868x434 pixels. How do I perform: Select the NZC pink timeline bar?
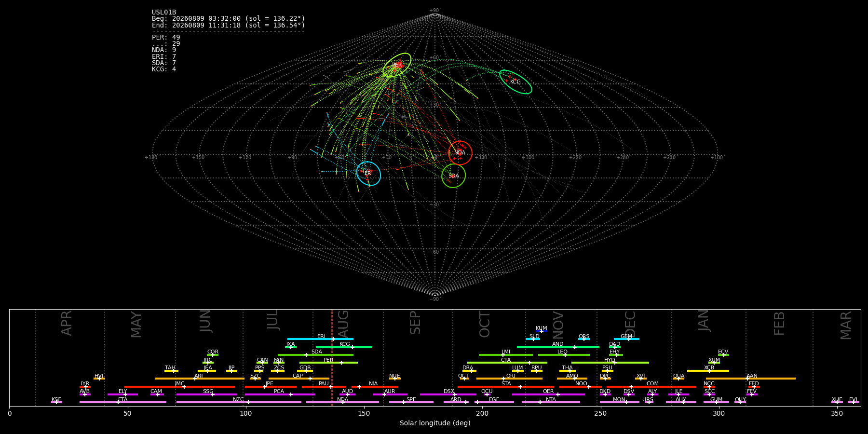click(x=239, y=402)
